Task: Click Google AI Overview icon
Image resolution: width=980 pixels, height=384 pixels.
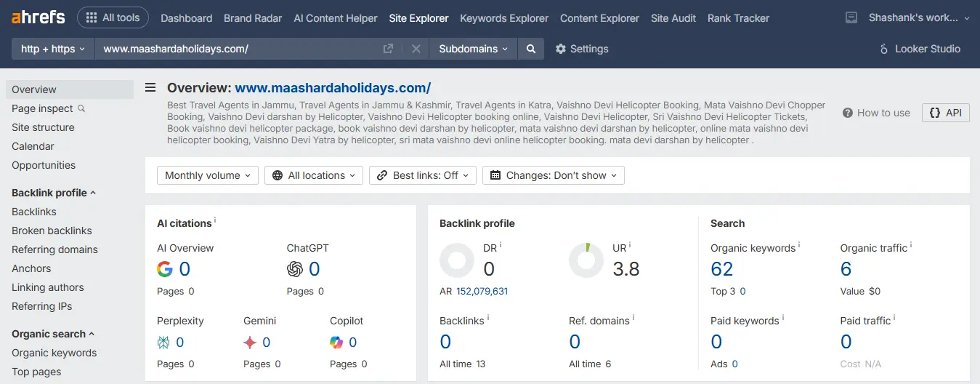Action: (x=165, y=269)
